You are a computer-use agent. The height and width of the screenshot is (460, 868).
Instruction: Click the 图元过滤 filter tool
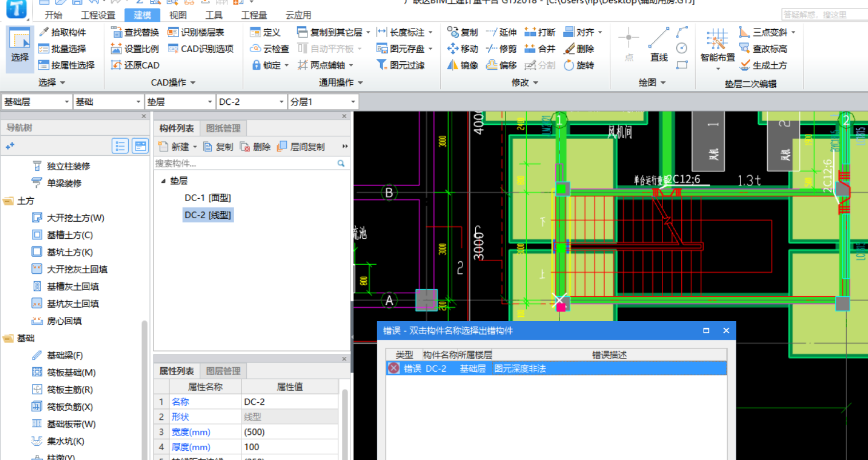tap(400, 65)
